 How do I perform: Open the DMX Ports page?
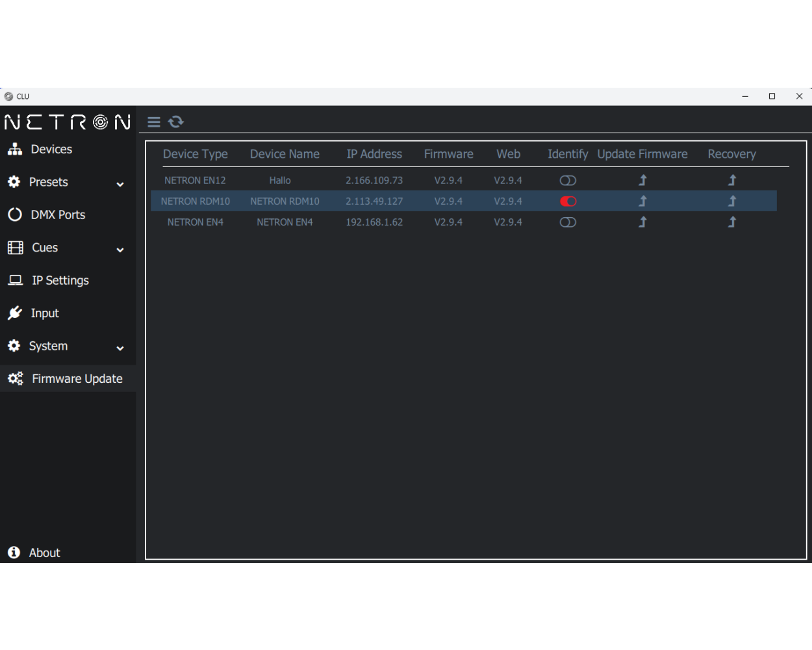(x=58, y=214)
